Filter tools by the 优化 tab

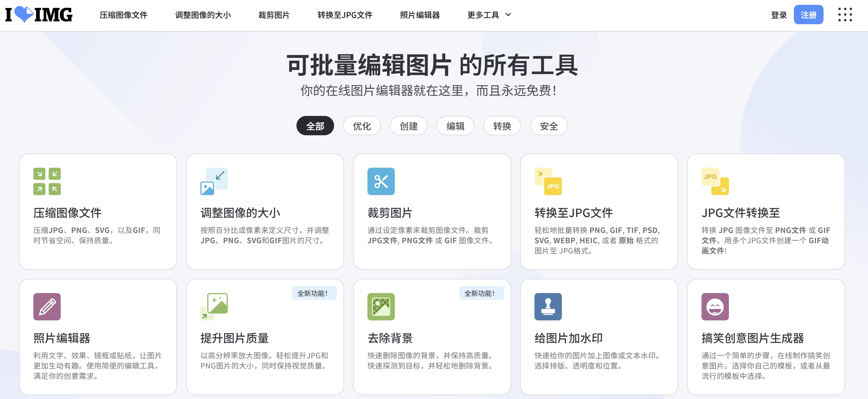(362, 126)
